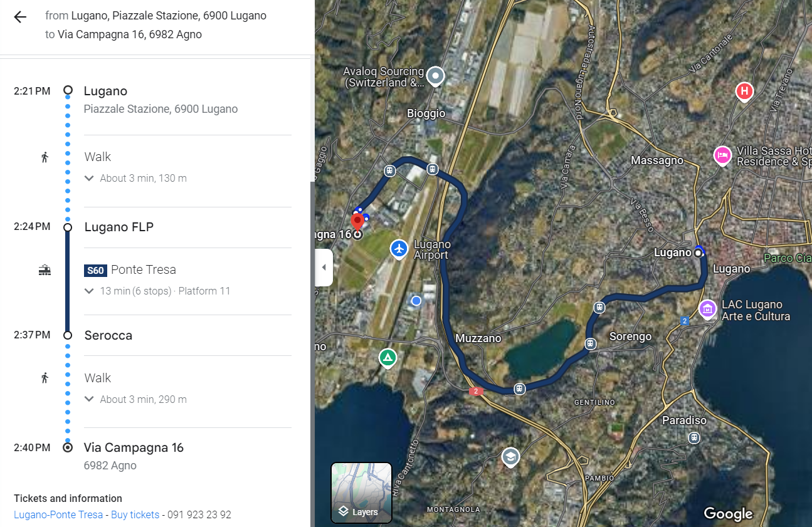Screen dimensions: 812x527
Task: Select the Serocca stop in itinerary
Action: pyautogui.click(x=108, y=335)
